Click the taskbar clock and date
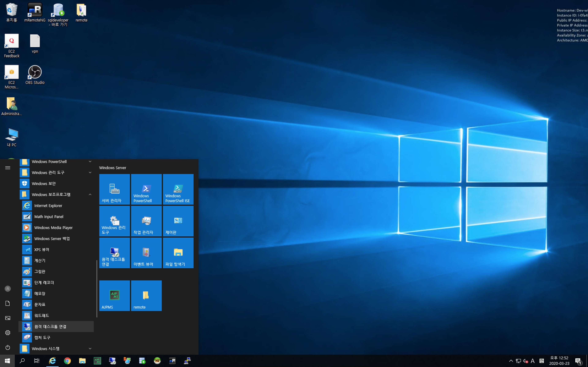Image resolution: width=588 pixels, height=367 pixels. [559, 361]
